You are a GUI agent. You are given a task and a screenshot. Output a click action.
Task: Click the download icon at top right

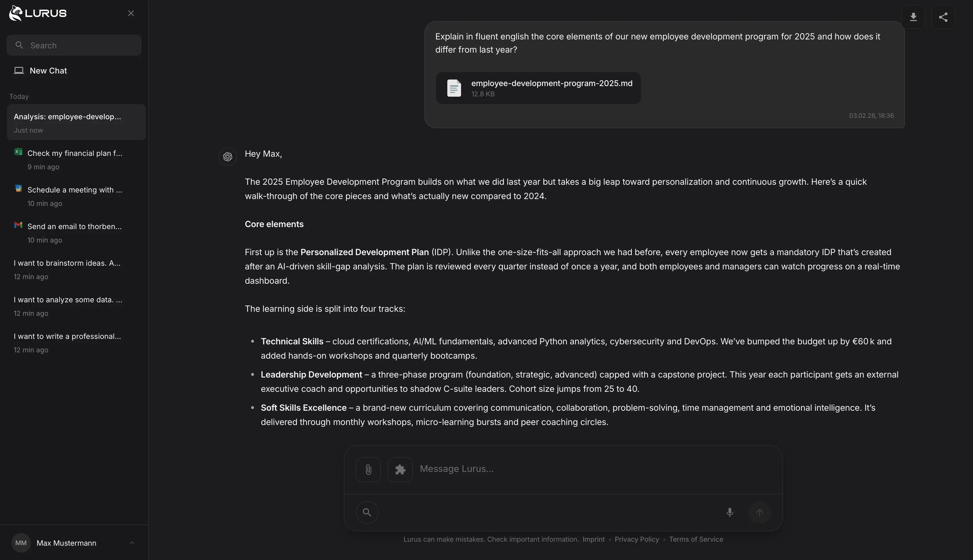point(913,17)
